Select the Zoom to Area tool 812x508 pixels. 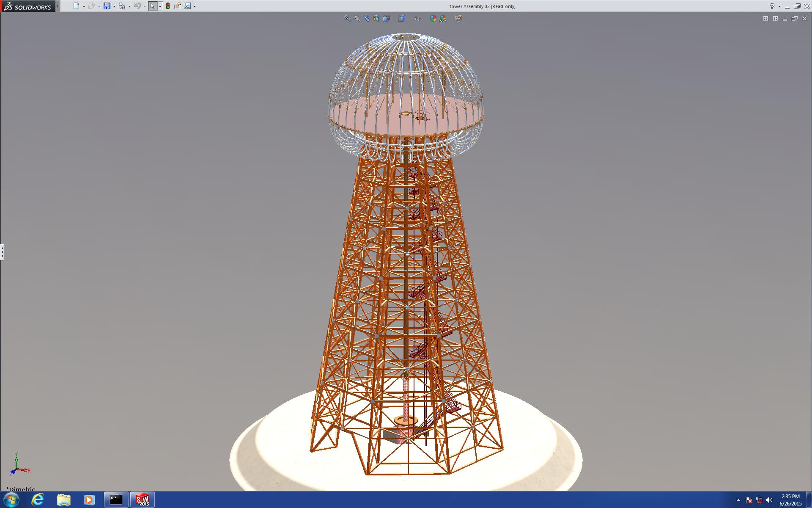coord(357,18)
